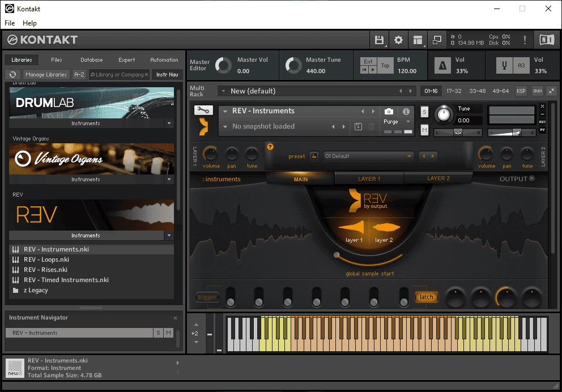Switch to the Database tab
The width and height of the screenshot is (562, 392).
pyautogui.click(x=91, y=60)
